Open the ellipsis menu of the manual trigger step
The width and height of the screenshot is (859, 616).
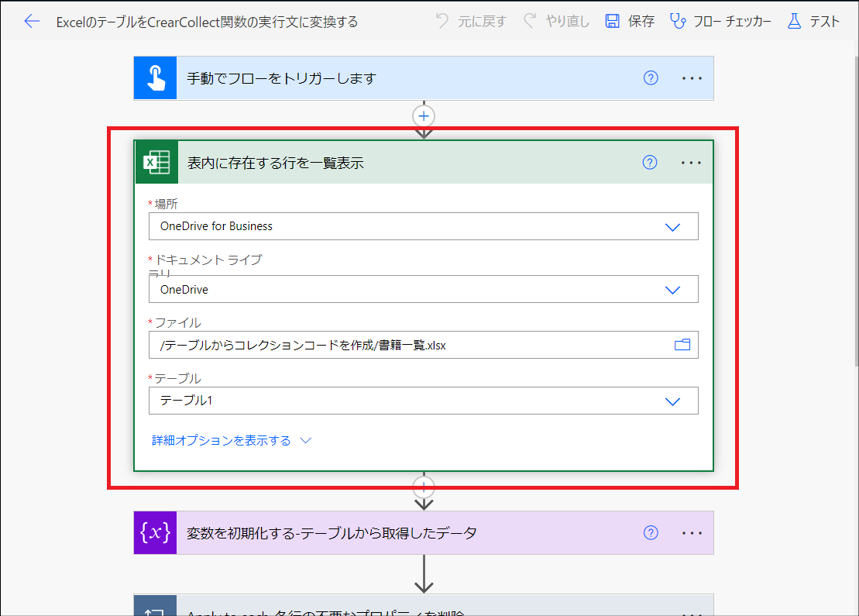click(x=692, y=78)
